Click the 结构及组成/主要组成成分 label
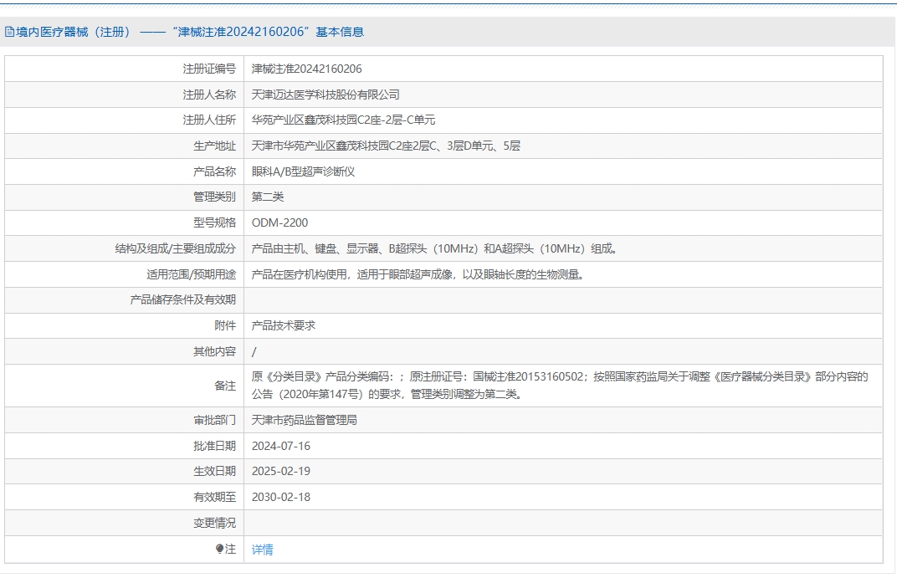Image resolution: width=897 pixels, height=588 pixels. click(175, 248)
